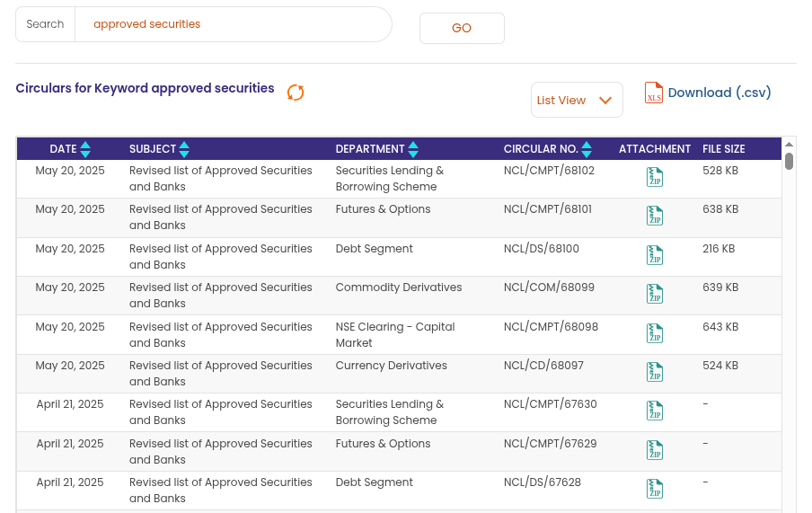Download ZIP attachment for circular NCL/DS/68100

pos(655,255)
